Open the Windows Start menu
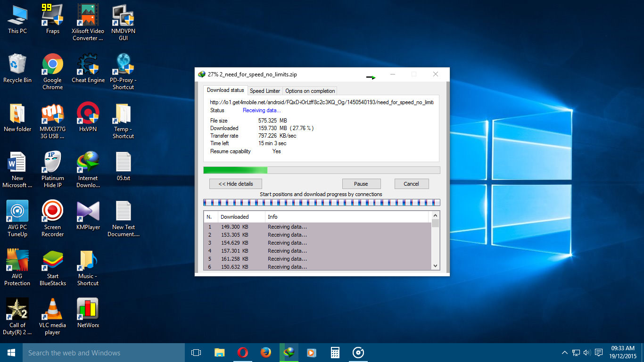This screenshot has height=362, width=644. coord(11,353)
